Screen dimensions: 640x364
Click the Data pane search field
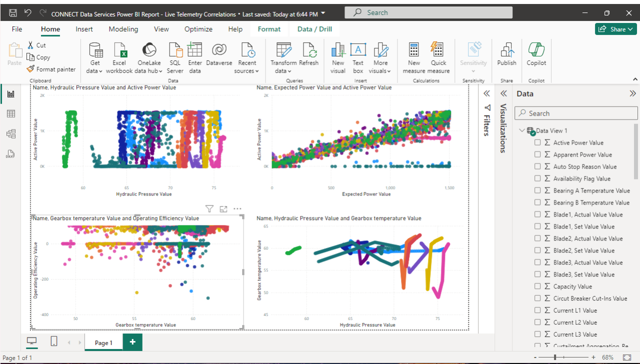576,113
